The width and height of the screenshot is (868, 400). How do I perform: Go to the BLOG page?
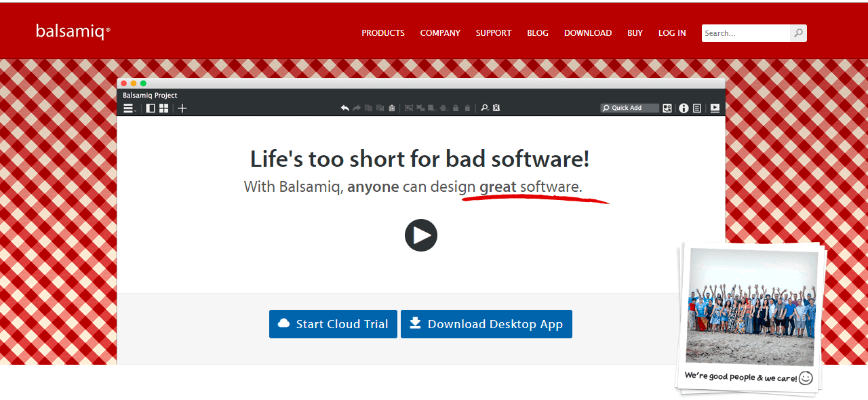[x=538, y=33]
